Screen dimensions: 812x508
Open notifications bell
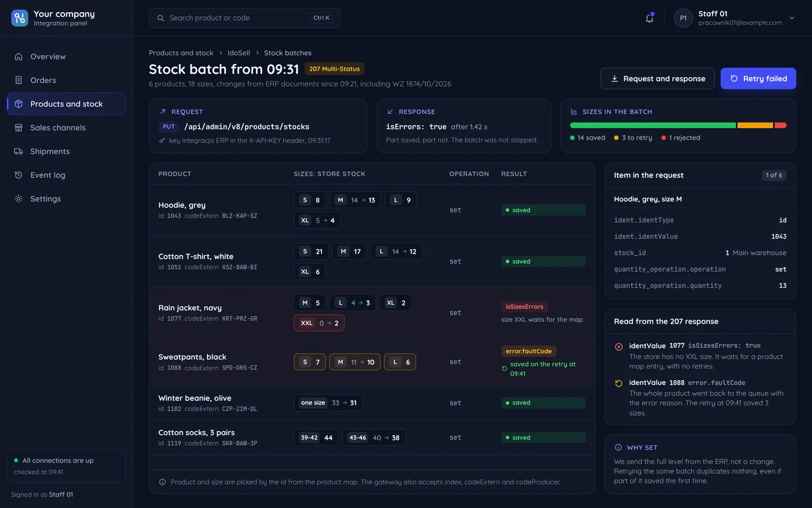(x=650, y=18)
